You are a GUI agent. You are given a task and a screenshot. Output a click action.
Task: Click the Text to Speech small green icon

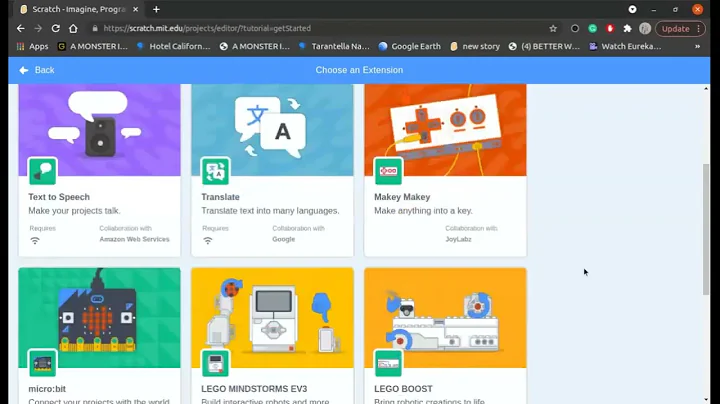point(42,171)
